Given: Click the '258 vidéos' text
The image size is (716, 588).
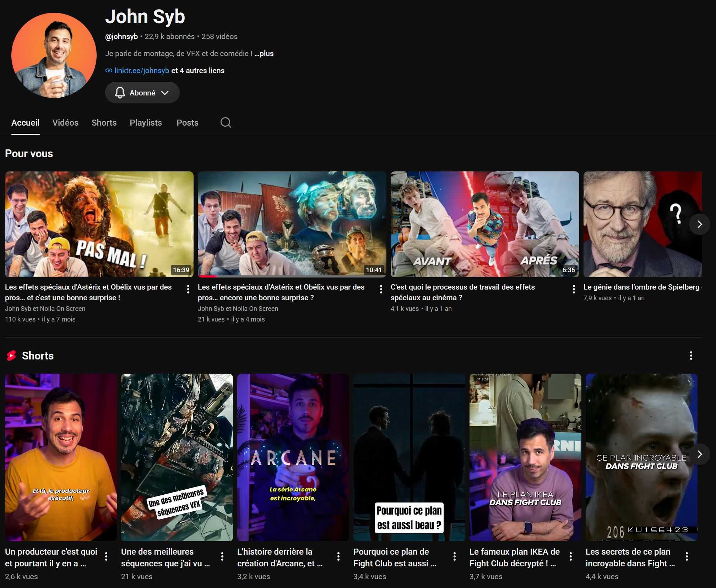Looking at the screenshot, I should (x=219, y=37).
